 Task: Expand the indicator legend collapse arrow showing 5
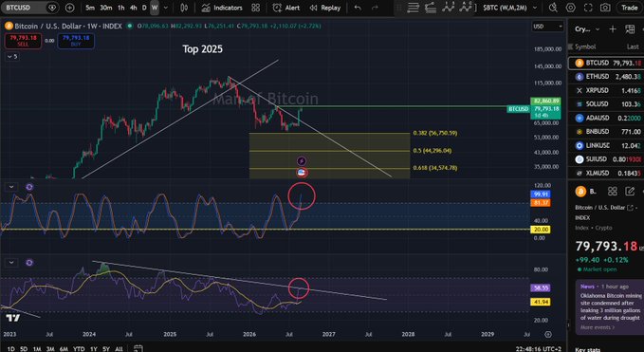[x=11, y=56]
